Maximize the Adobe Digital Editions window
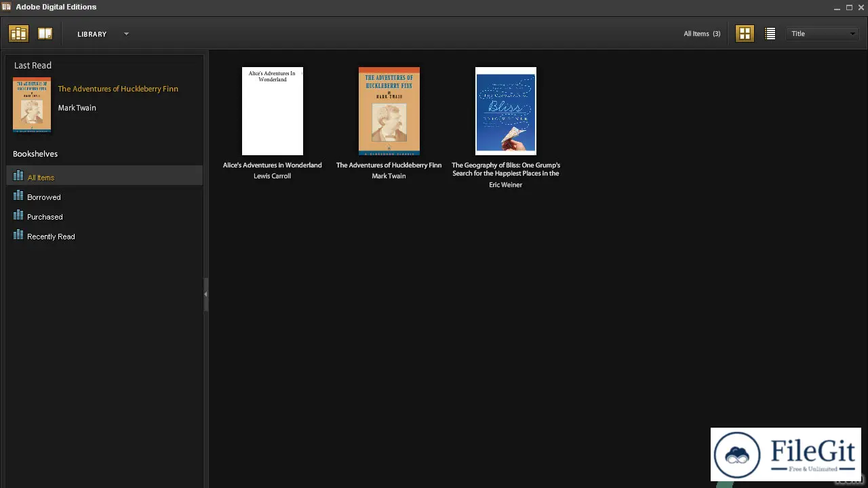868x488 pixels. (x=849, y=7)
